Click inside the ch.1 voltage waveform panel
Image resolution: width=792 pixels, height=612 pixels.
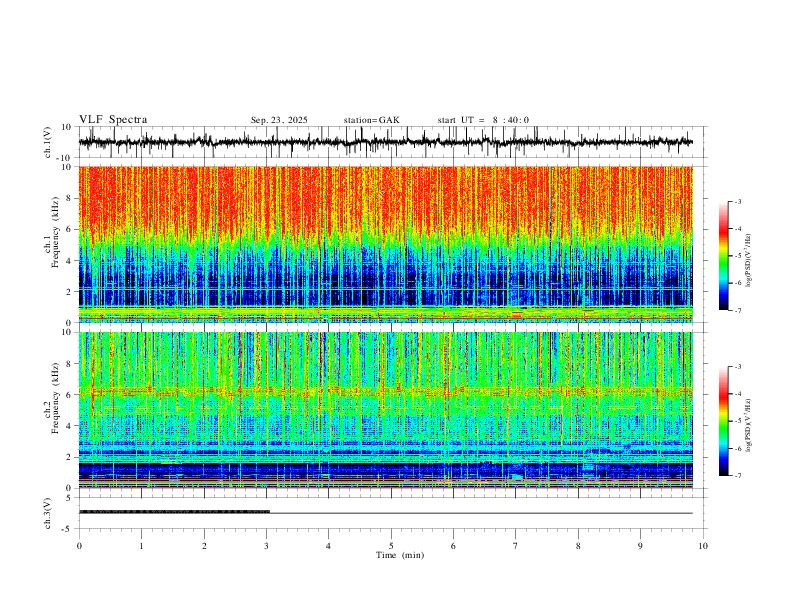coord(392,142)
